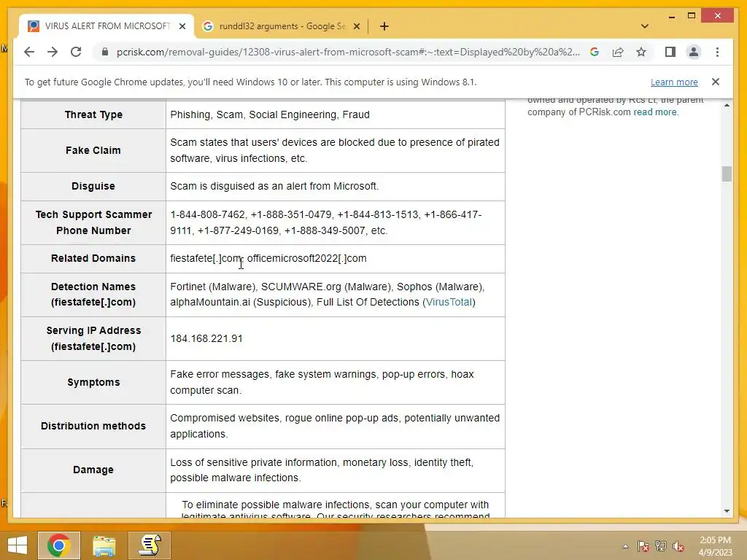Select the text 'Phishing, Scam, Social Engineering, Fraud'

coord(270,114)
